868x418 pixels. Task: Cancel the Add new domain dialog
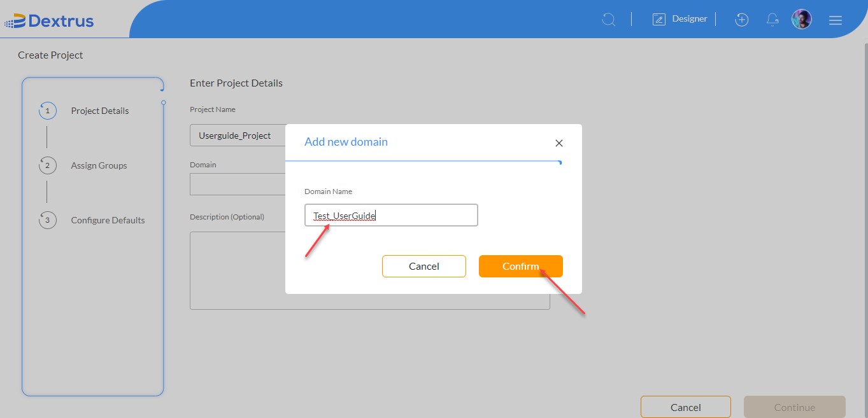424,266
